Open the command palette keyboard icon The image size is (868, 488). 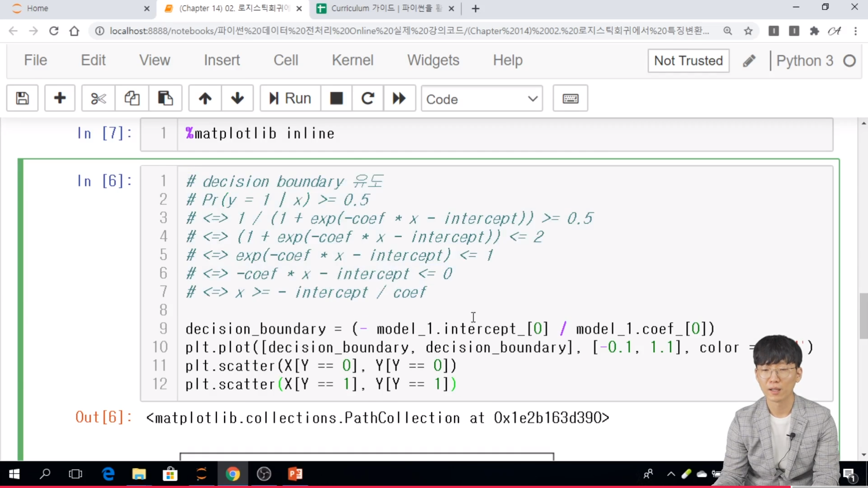(x=570, y=98)
